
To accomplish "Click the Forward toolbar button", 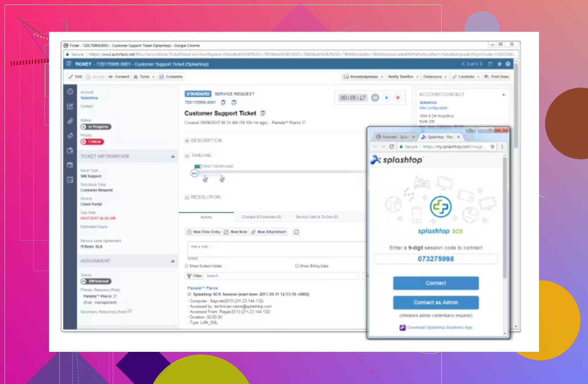I will 119,77.
